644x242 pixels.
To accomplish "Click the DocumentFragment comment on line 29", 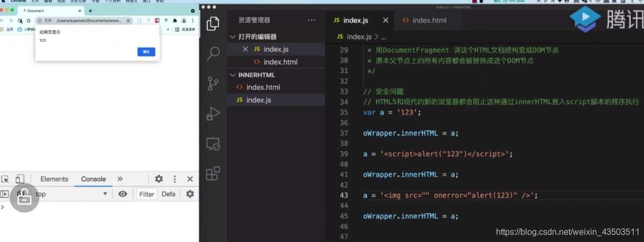I will coord(463,50).
